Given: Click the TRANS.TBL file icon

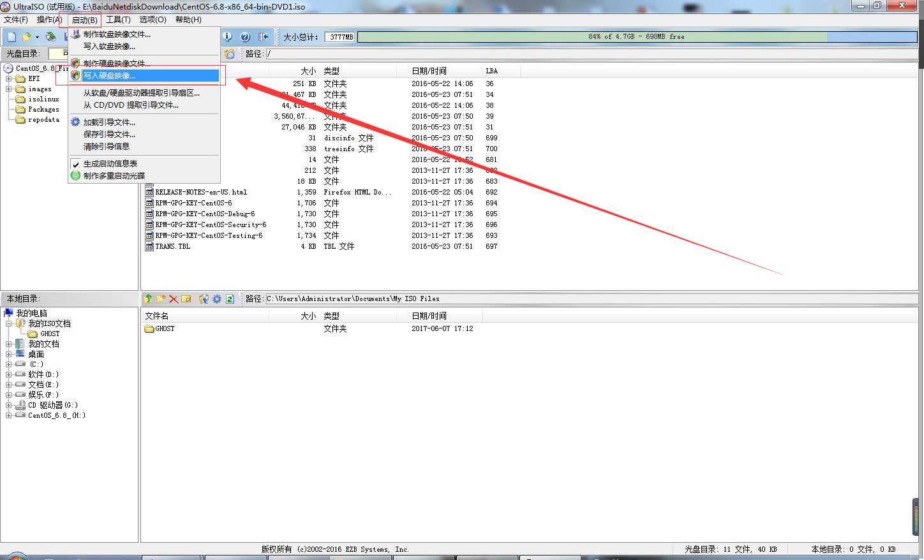Looking at the screenshot, I should [149, 246].
